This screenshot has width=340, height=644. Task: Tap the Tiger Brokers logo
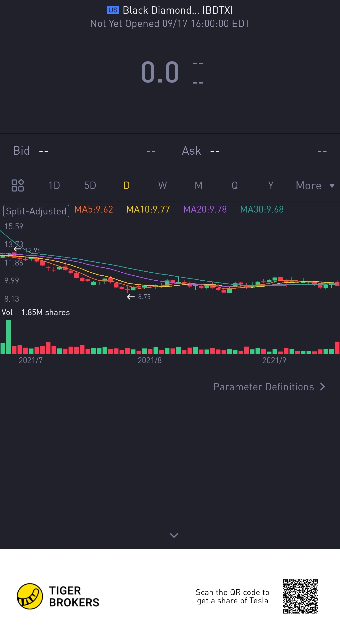click(58, 596)
